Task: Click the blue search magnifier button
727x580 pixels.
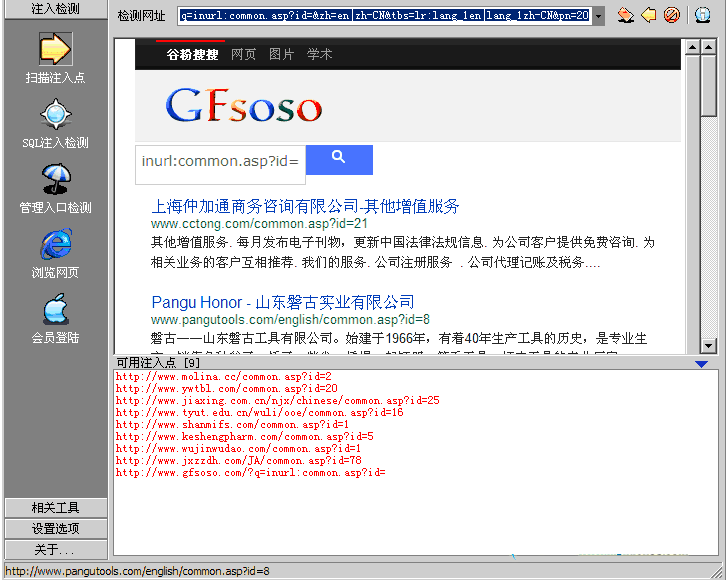Action: click(339, 159)
